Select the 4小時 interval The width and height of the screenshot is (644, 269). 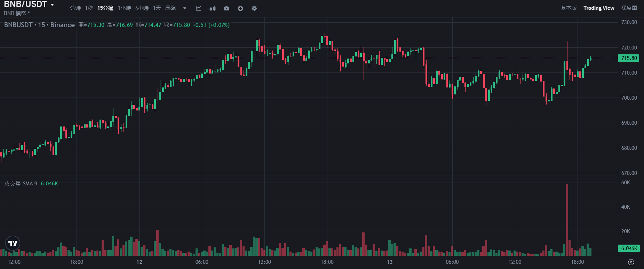(142, 8)
